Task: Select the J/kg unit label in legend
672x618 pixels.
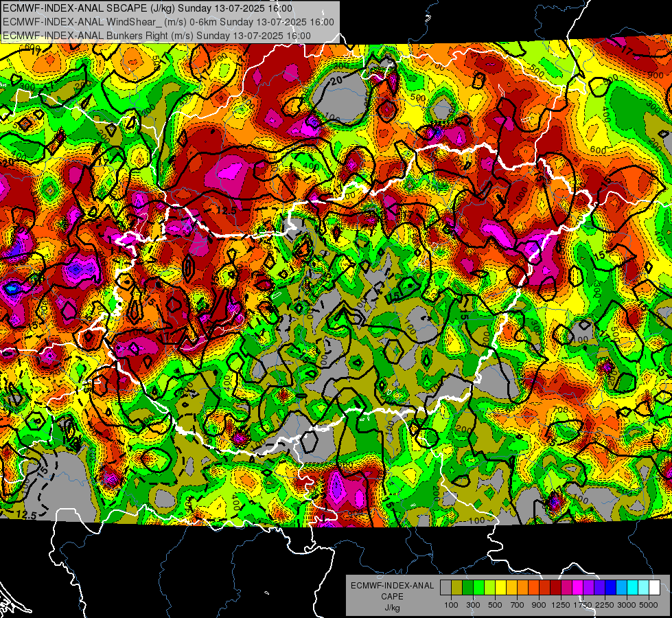Action: [x=392, y=608]
